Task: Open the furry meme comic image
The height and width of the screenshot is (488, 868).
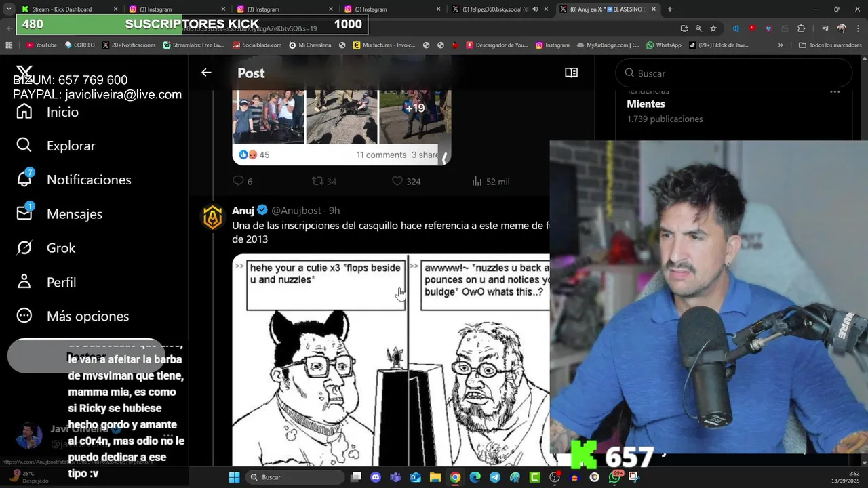Action: [x=391, y=360]
